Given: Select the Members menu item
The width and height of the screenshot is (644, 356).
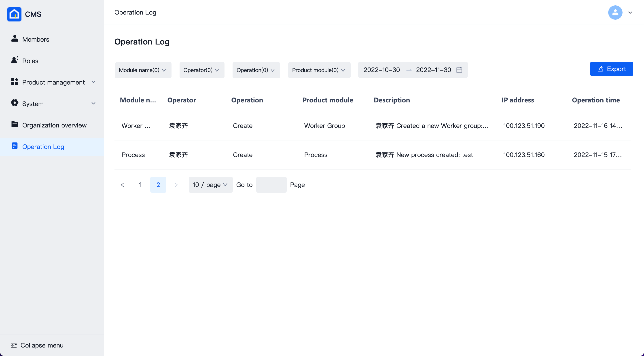Looking at the screenshot, I should coord(36,39).
